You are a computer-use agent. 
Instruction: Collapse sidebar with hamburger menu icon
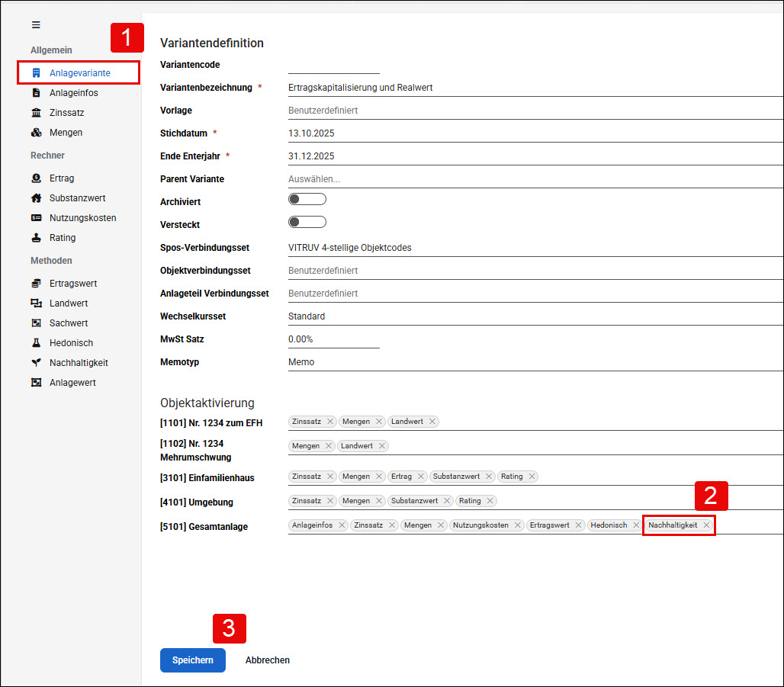tap(36, 25)
